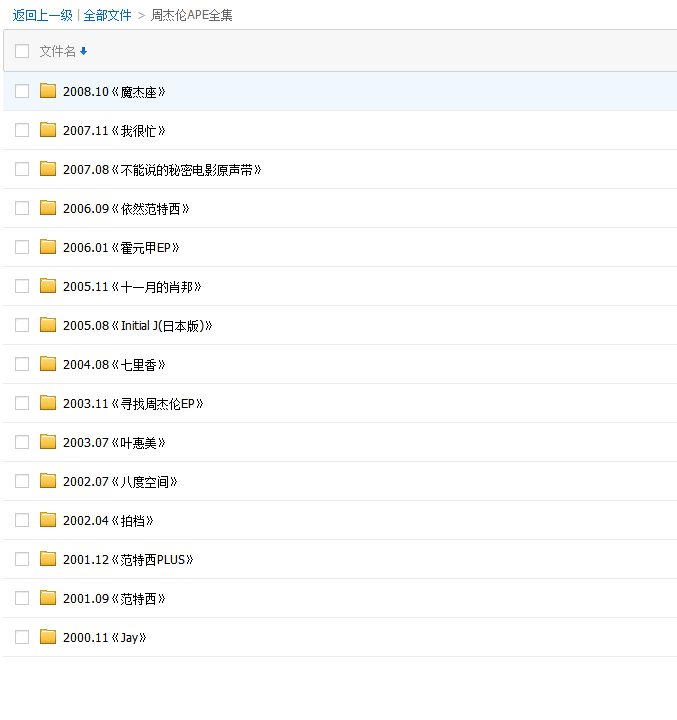Image resolution: width=677 pixels, height=720 pixels.
Task: Open folder name 2001.09《范特西》
Action: point(114,599)
